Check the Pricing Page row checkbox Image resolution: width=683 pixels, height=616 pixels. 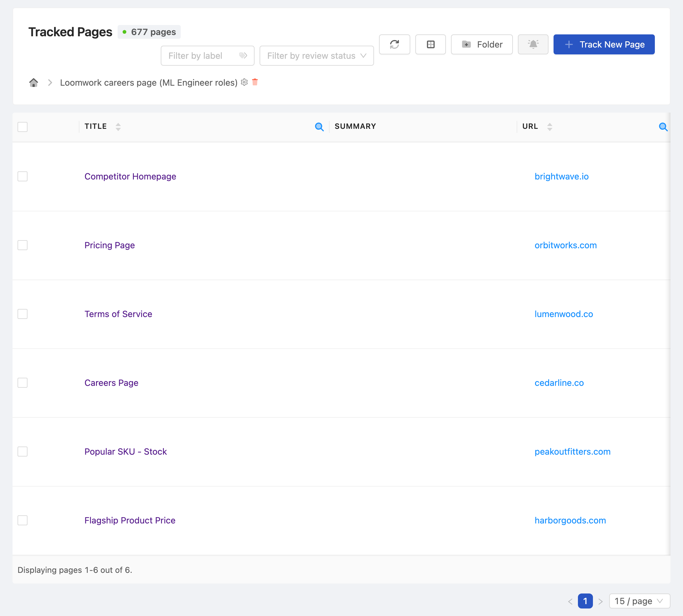tap(23, 245)
